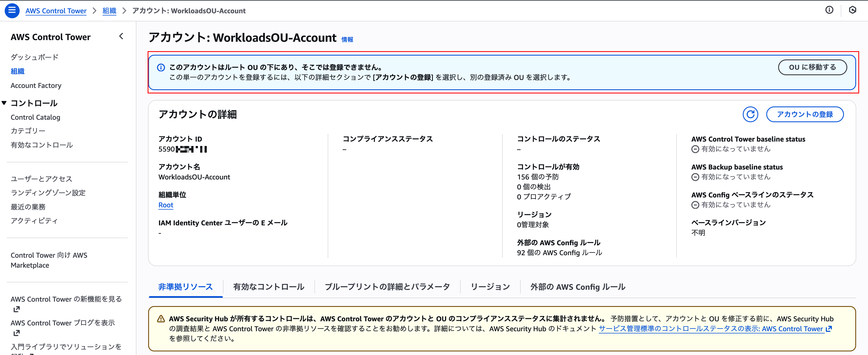Open the Root organizational unit link

(166, 205)
